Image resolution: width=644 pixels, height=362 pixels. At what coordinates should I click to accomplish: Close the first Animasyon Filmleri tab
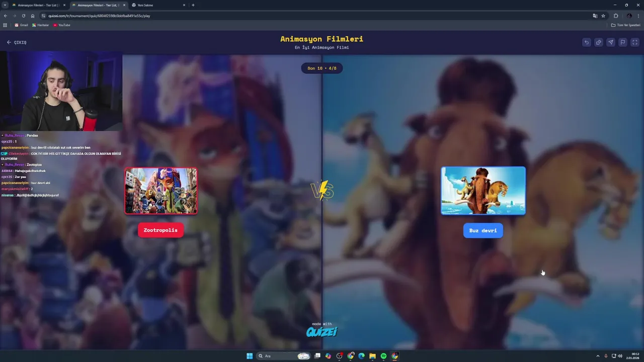coord(64,5)
